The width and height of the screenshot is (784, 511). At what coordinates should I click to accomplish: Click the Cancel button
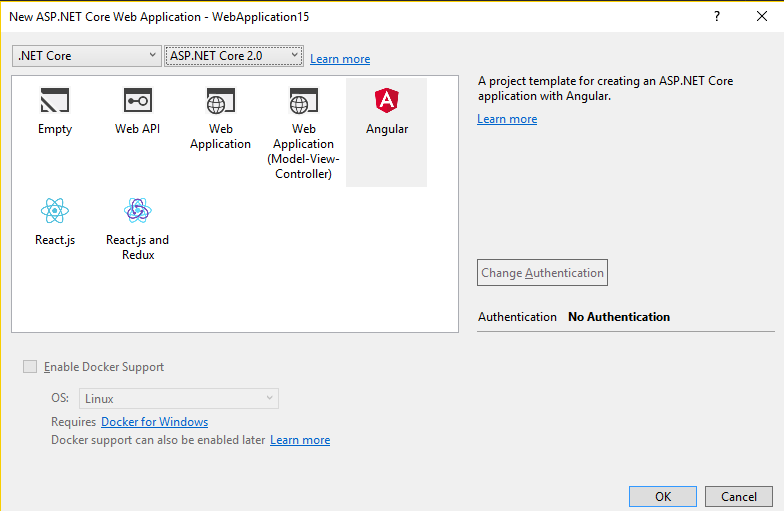[738, 497]
